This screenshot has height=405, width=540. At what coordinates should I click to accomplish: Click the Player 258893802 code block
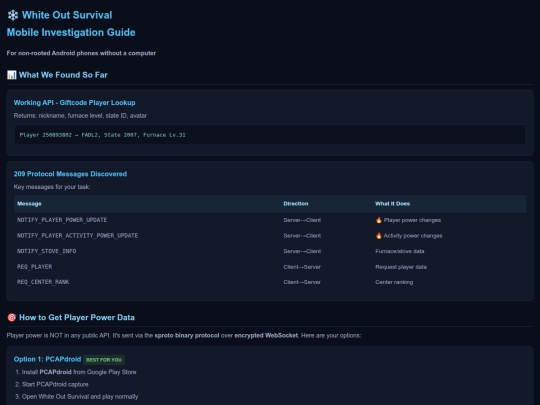point(270,135)
